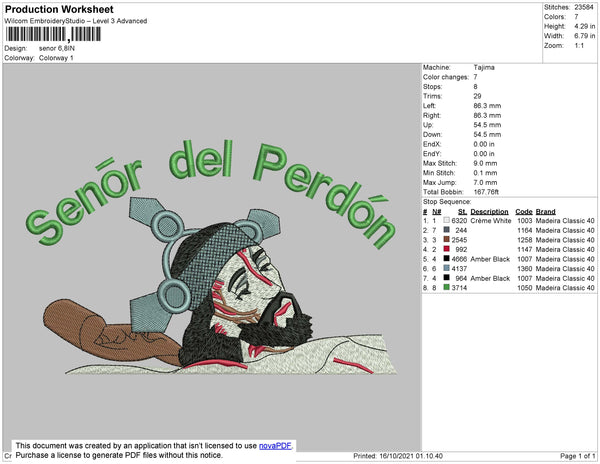The image size is (600, 464).
Task: Click stitch count '6320' in stop 1
Action: pyautogui.click(x=459, y=221)
